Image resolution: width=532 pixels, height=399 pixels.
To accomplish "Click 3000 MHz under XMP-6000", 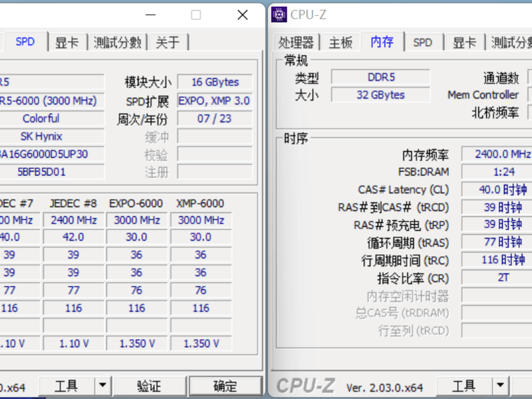I will [x=201, y=220].
